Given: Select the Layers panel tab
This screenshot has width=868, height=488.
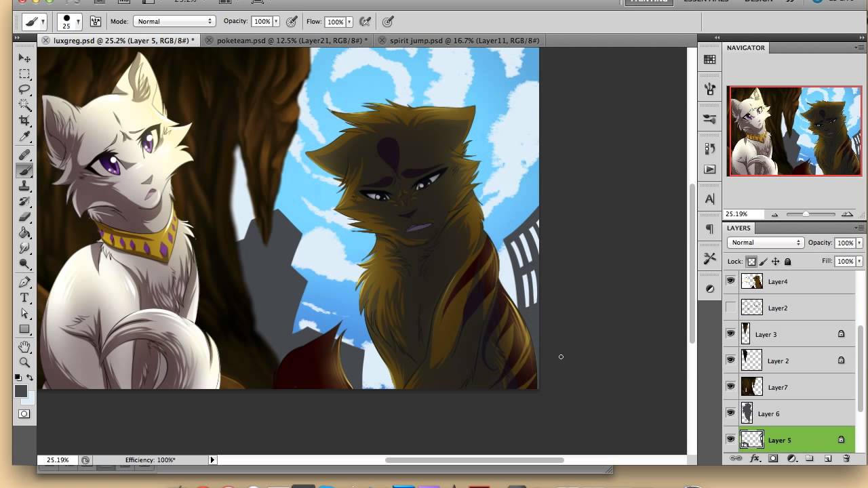Looking at the screenshot, I should [738, 228].
